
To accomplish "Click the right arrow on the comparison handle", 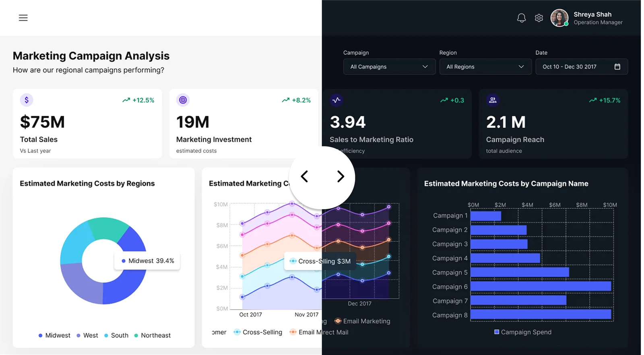I will 341,176.
